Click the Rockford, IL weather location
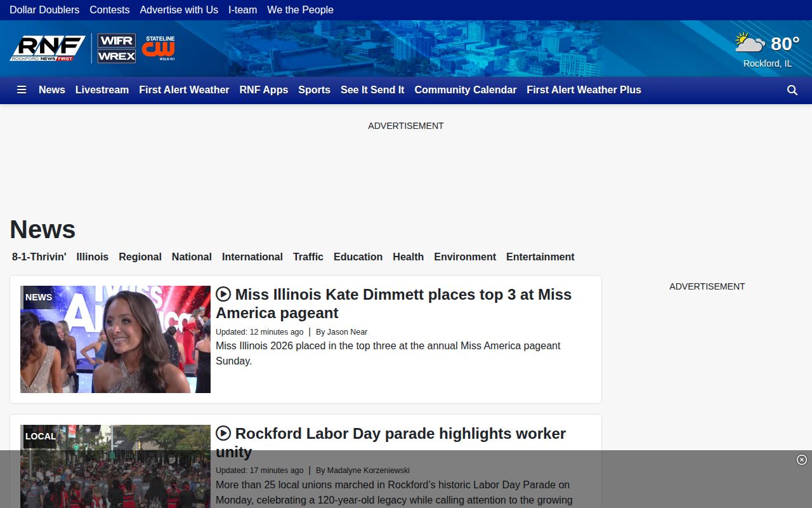This screenshot has width=812, height=508. click(768, 63)
